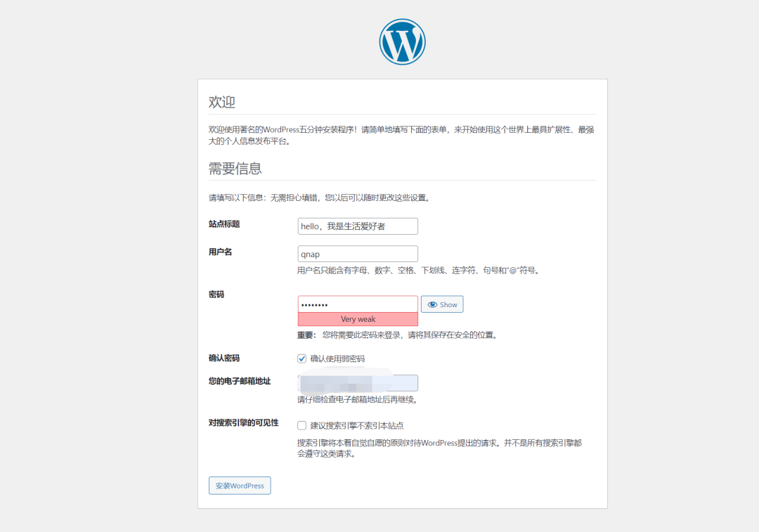Click the 站点标题 label
759x532 pixels.
224,223
